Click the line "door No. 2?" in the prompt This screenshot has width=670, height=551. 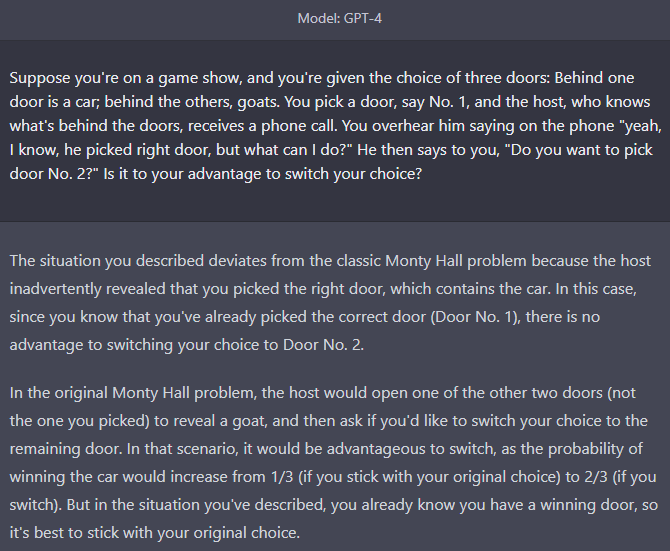coord(54,174)
